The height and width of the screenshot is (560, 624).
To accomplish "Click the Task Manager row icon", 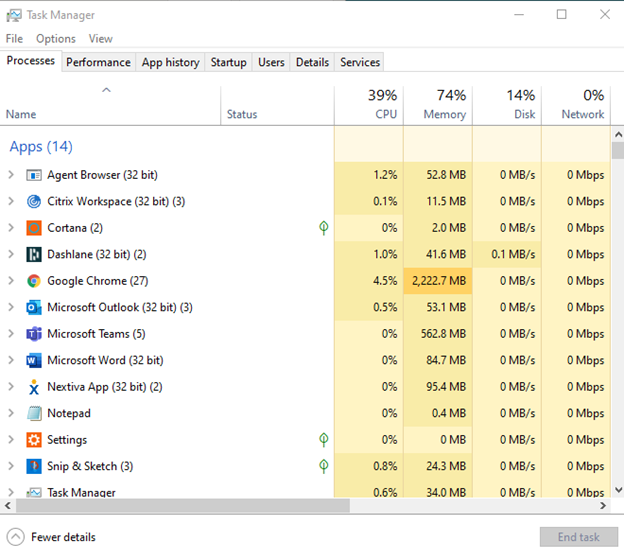I will 34,493.
